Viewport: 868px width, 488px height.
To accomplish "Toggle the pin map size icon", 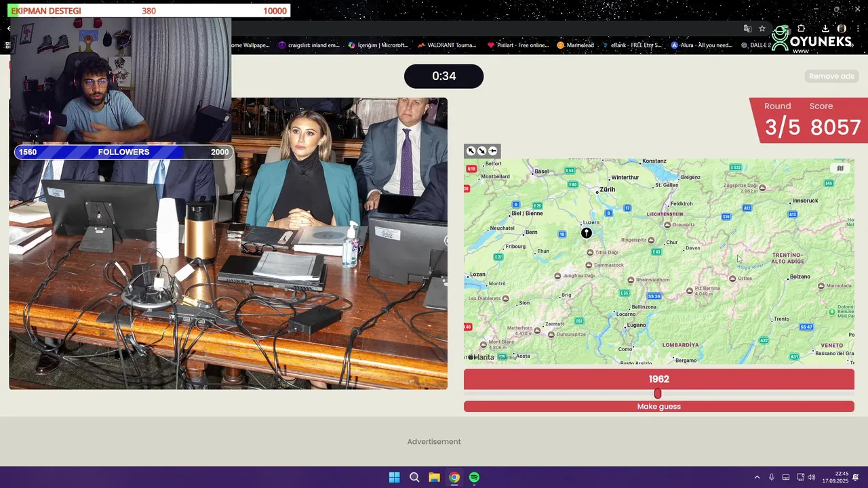I will [x=493, y=151].
